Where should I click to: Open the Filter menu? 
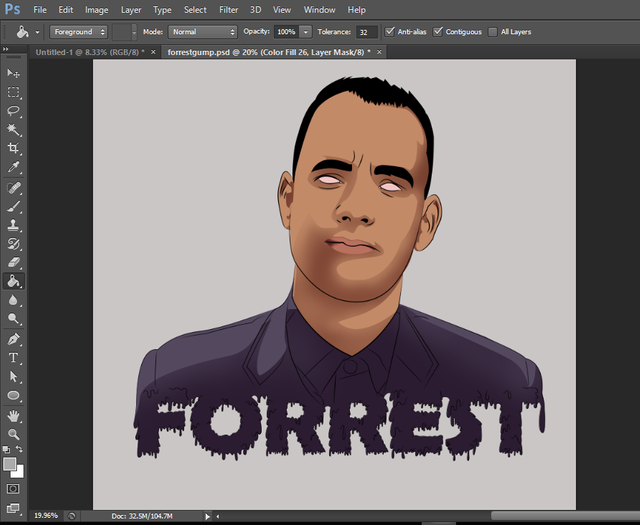[x=228, y=9]
